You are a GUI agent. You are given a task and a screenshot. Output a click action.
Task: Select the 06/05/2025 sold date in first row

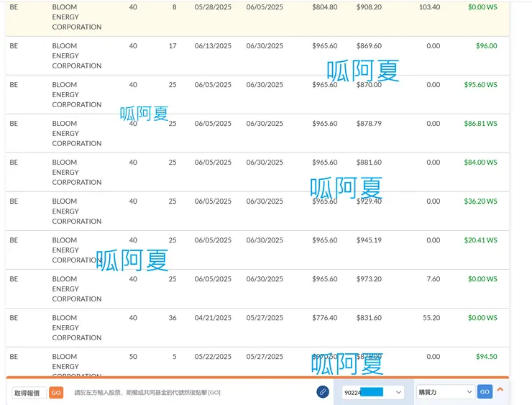pyautogui.click(x=265, y=7)
